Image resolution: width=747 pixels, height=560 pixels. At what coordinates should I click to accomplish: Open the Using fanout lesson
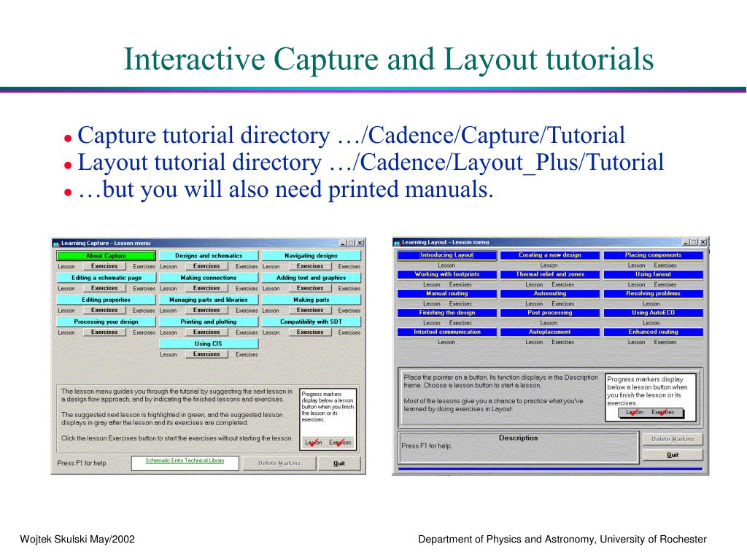(x=653, y=274)
